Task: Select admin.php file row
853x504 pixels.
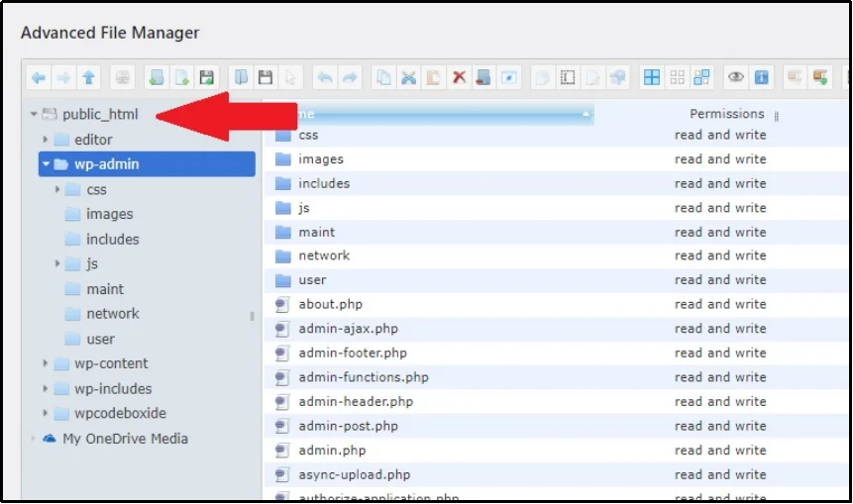Action: [555, 451]
